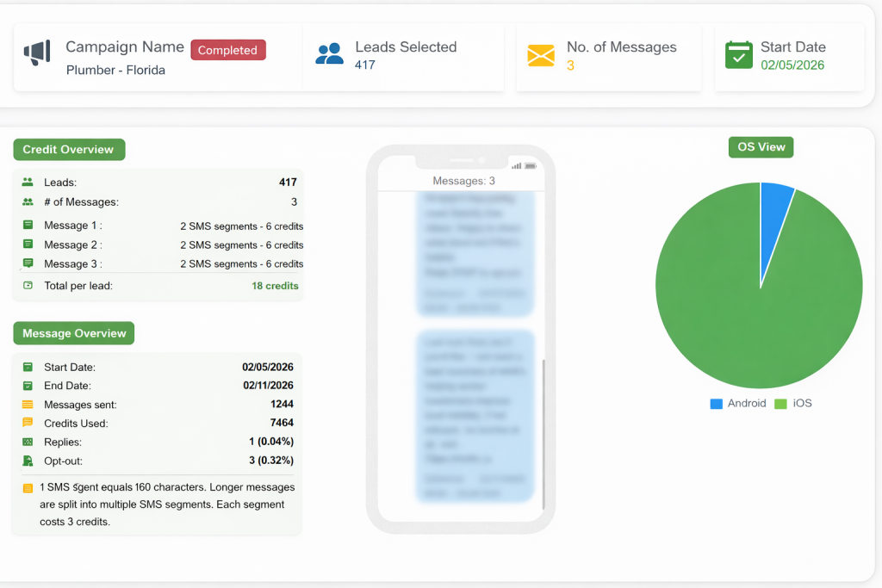Click the Messages sent icon in Message Overview
The image size is (882, 588).
click(28, 405)
